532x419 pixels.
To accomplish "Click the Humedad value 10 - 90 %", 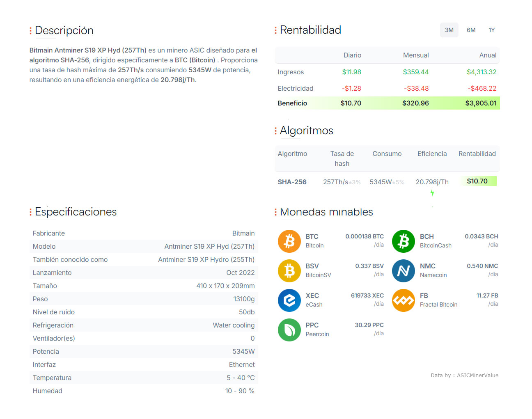I will click(240, 391).
